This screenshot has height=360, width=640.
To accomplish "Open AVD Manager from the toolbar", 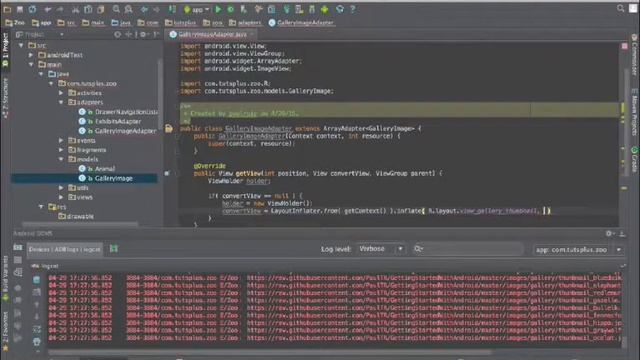I will click(x=299, y=9).
